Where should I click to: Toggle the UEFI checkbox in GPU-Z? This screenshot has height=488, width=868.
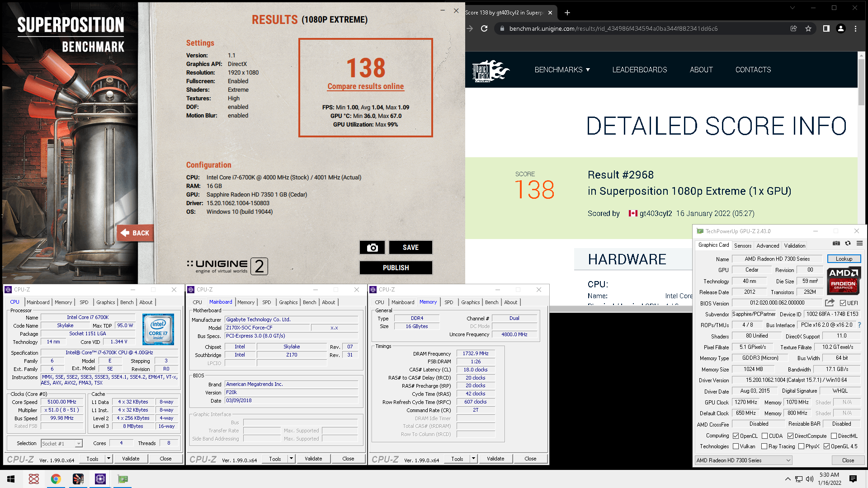[843, 303]
